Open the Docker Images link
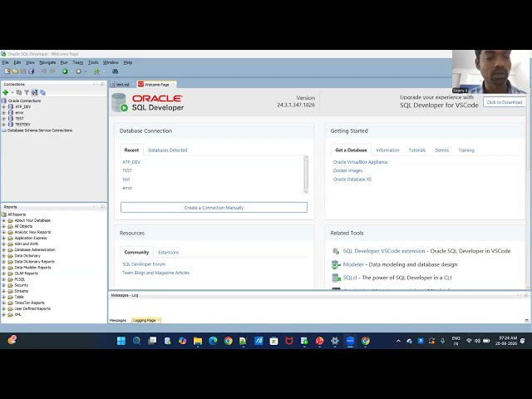Viewport: 532px width, 399px height. 347,170
